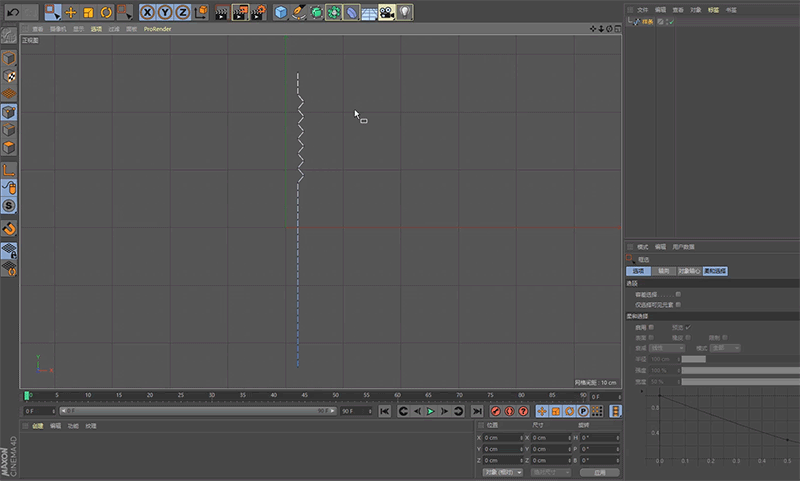Click the Light bulb icon
The width and height of the screenshot is (800, 481).
[x=404, y=13]
